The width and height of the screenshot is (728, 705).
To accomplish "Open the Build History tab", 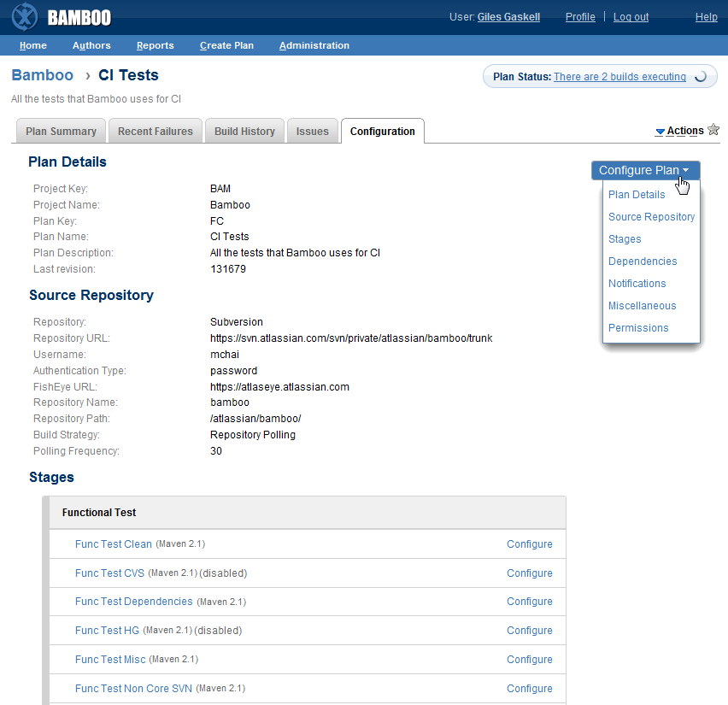I will [244, 132].
